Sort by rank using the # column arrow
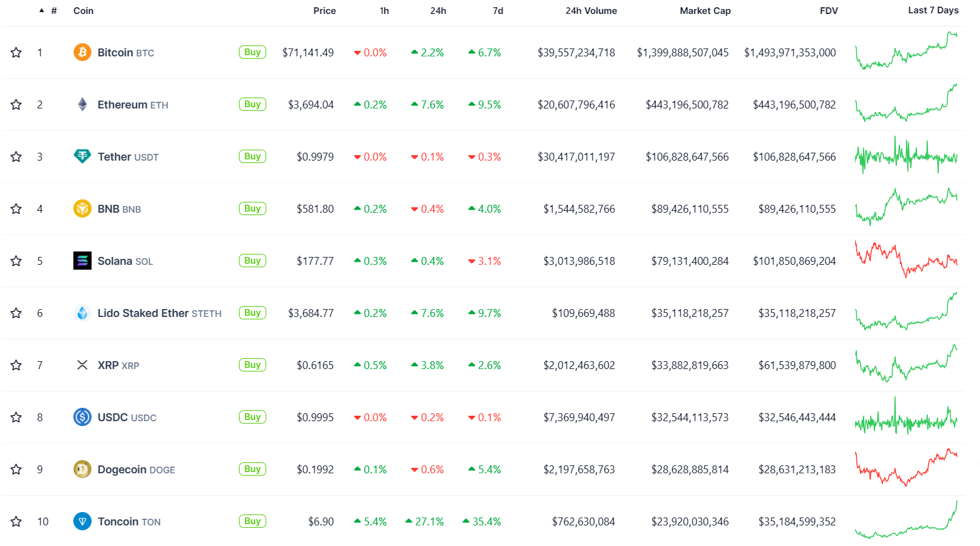This screenshot has width=980, height=546. (x=42, y=10)
